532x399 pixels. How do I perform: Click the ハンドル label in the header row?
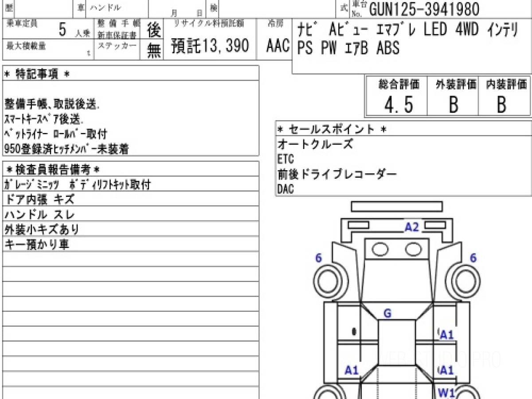[x=106, y=8]
